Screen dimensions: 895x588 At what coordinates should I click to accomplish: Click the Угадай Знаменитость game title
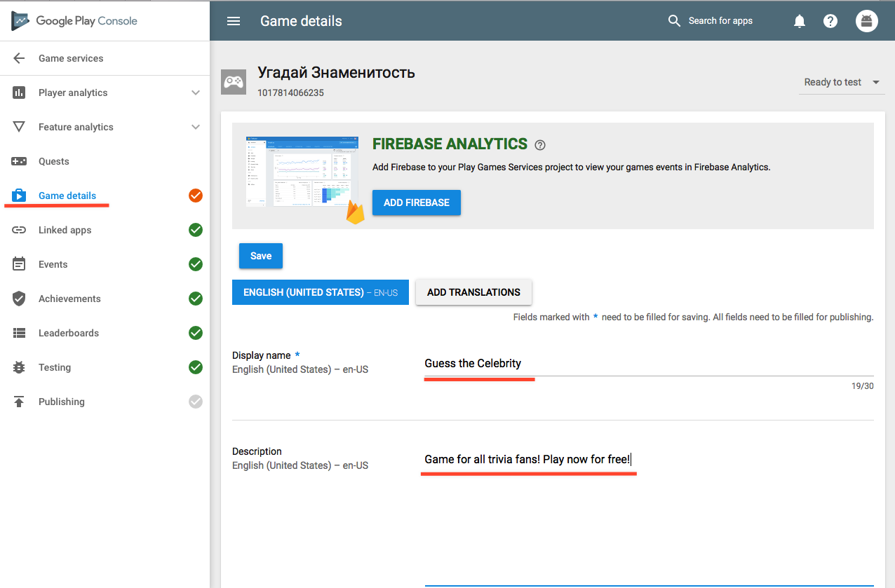click(337, 72)
